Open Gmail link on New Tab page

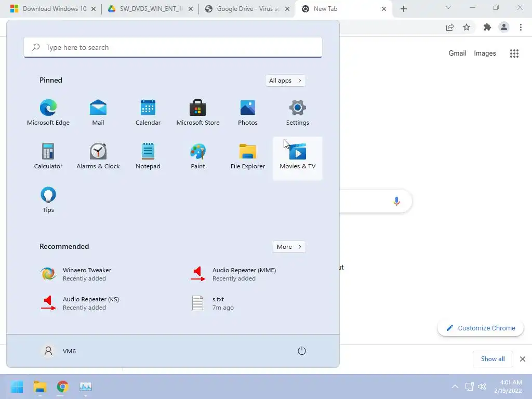pos(457,54)
